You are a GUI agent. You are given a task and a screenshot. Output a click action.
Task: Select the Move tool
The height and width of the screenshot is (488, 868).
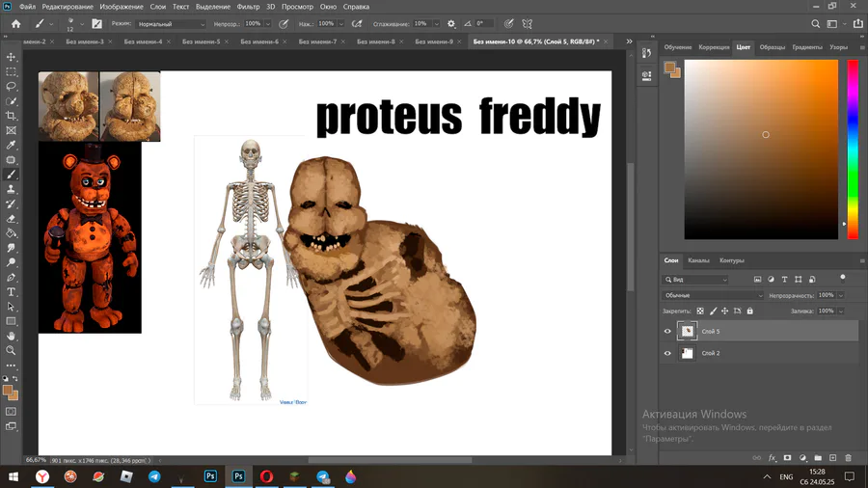coord(11,57)
